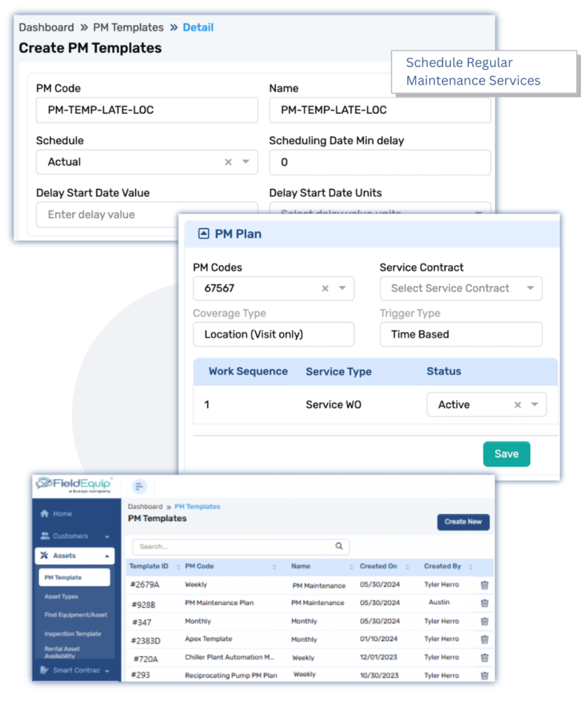
Task: Collapse the PM Plan section icon
Action: (203, 233)
